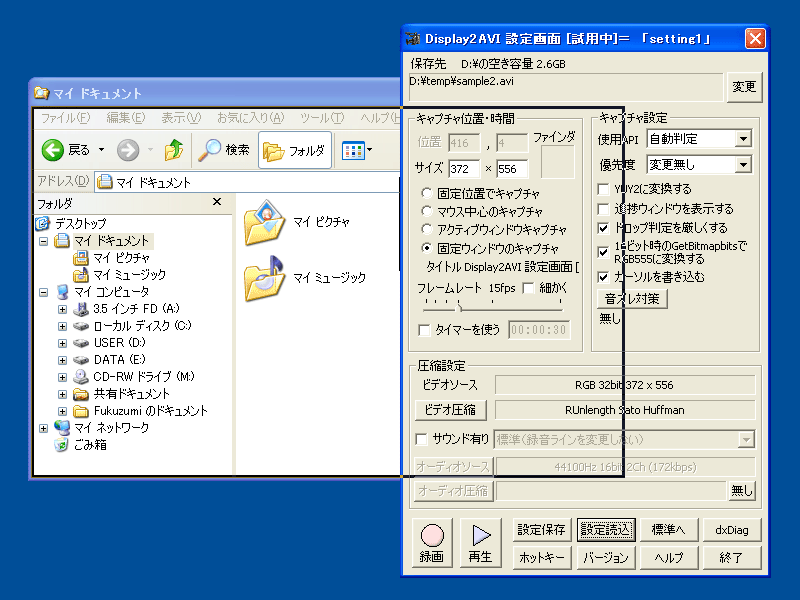Click the 共有ドキュメント folder icon

(x=81, y=394)
